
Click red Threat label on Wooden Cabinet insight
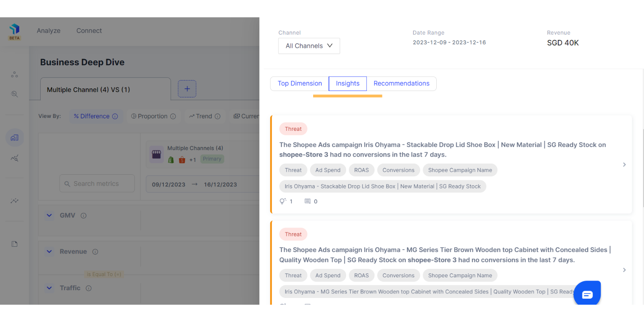293,234
